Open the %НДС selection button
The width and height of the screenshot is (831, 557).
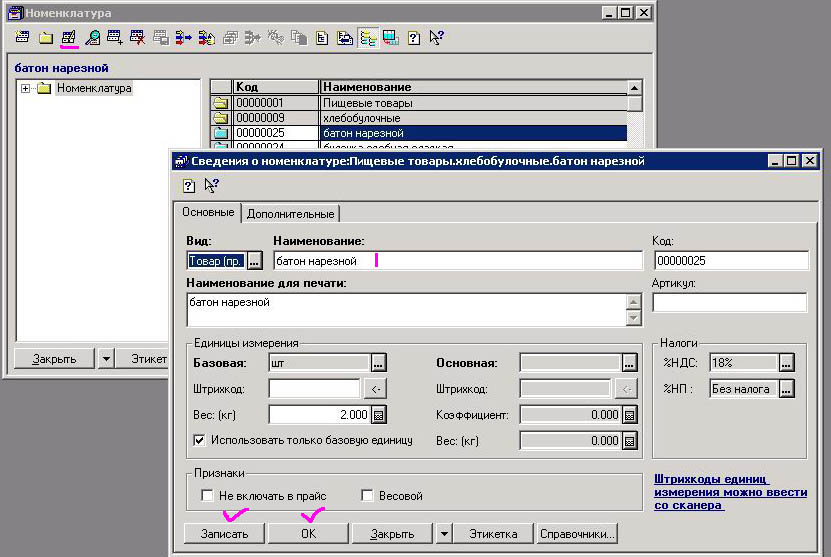point(787,362)
